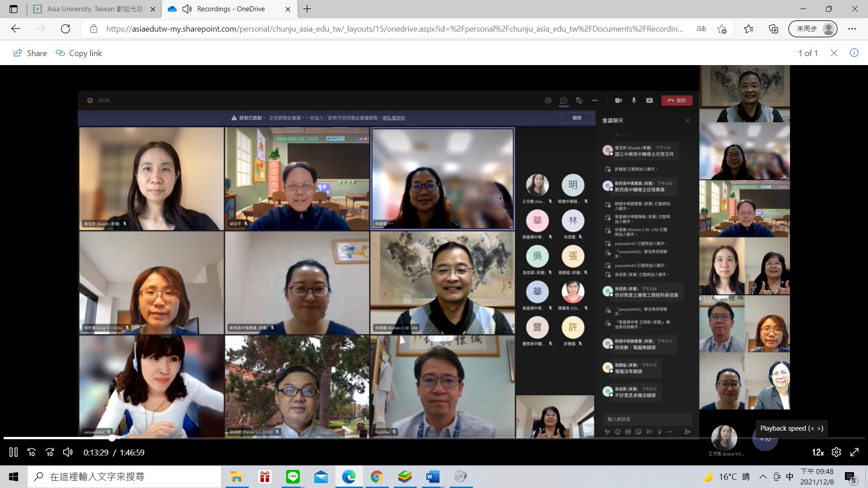Click the Share button

coord(30,53)
